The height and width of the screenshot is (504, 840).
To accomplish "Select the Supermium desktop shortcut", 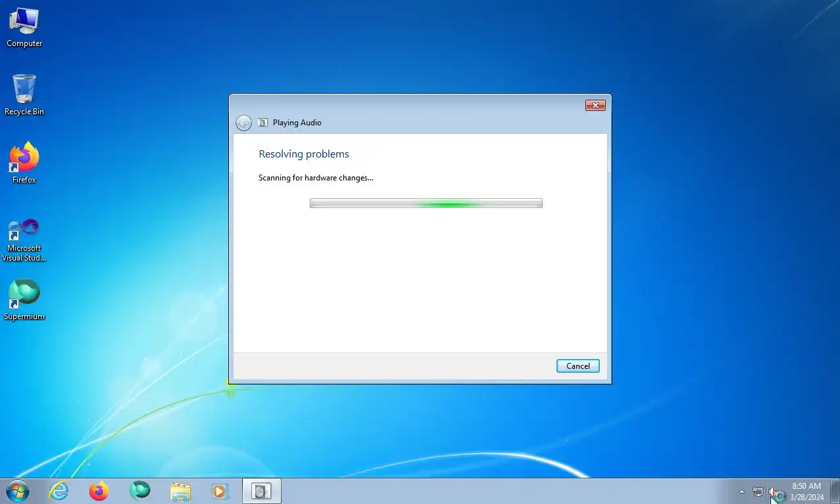I will [24, 300].
